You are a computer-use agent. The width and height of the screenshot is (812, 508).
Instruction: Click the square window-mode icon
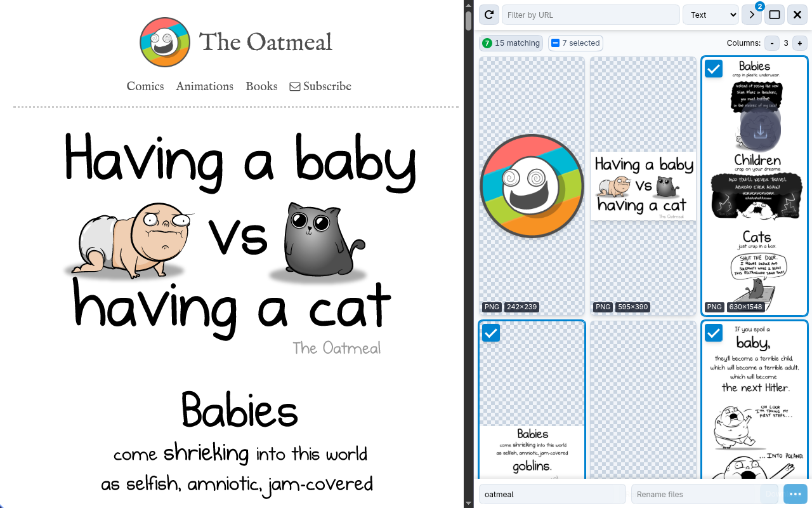click(775, 15)
